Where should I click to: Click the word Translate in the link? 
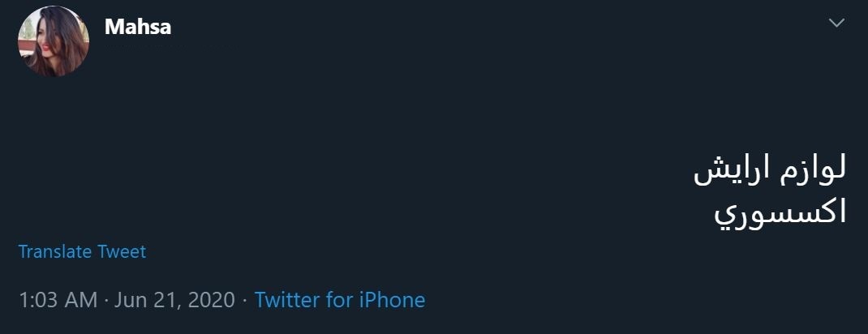click(55, 251)
